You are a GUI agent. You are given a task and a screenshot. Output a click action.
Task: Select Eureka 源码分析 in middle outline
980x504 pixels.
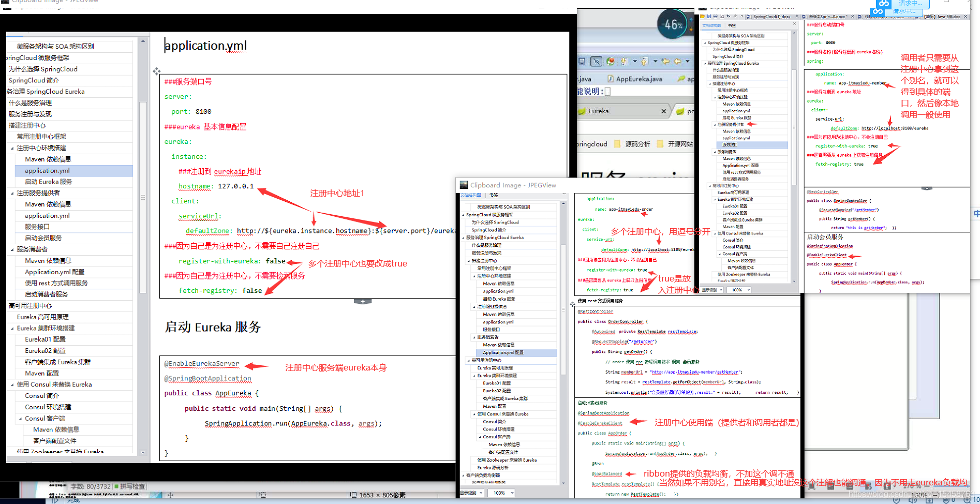pyautogui.click(x=493, y=467)
